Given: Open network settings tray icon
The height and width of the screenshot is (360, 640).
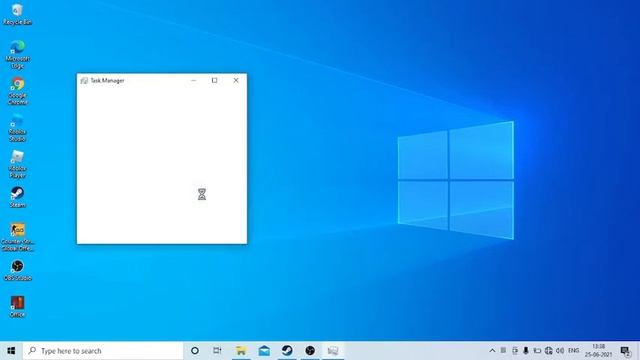Looking at the screenshot, I should click(549, 351).
